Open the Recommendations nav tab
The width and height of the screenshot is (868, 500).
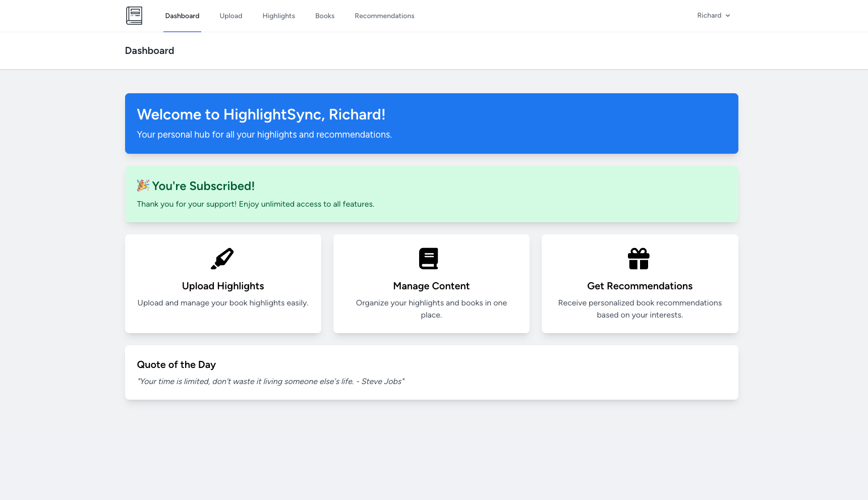(x=384, y=16)
